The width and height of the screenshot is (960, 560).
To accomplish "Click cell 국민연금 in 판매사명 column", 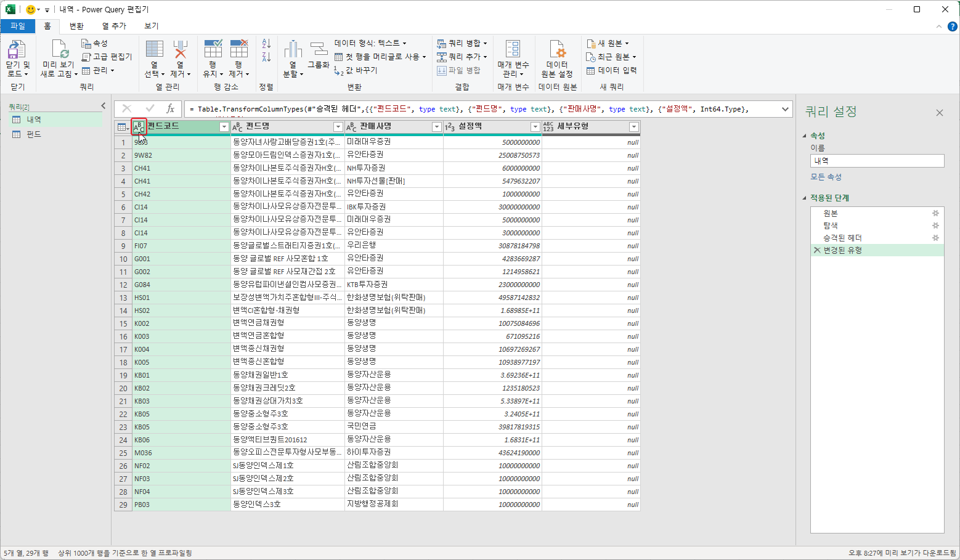I will (x=394, y=427).
